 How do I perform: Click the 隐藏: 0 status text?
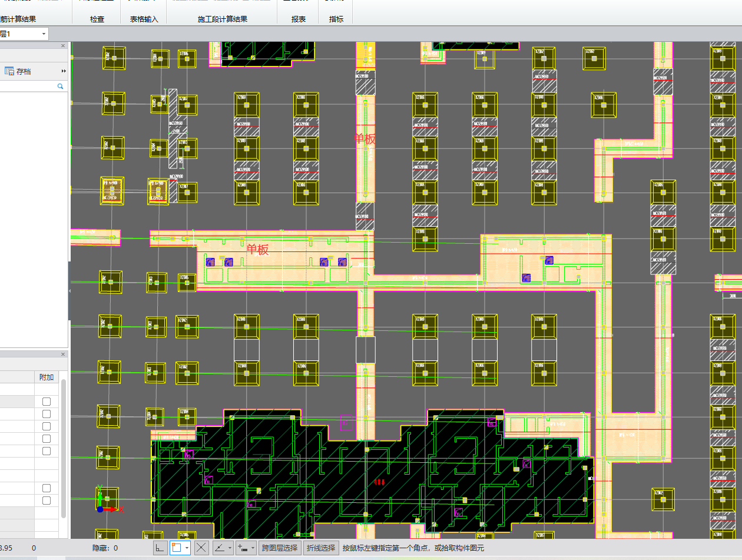(x=105, y=548)
